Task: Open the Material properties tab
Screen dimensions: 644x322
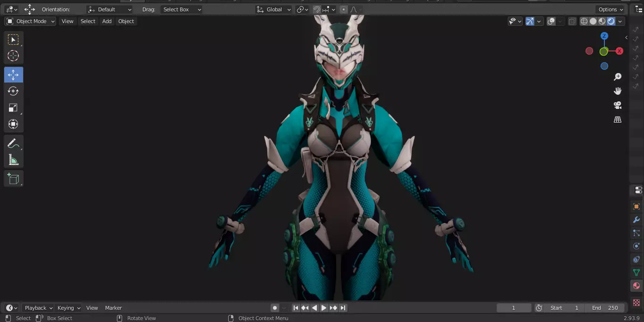Action: coord(636,286)
